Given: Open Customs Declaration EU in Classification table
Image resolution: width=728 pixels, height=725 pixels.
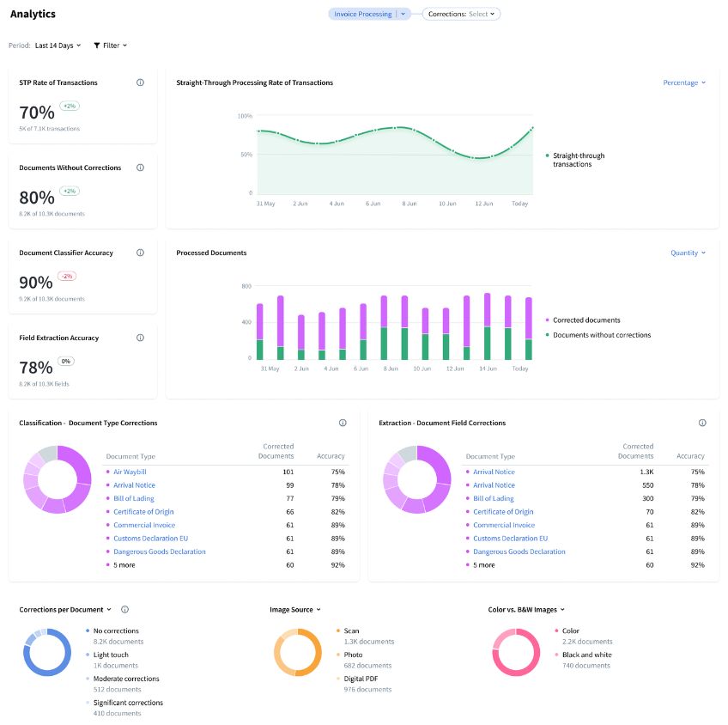Looking at the screenshot, I should pos(151,539).
